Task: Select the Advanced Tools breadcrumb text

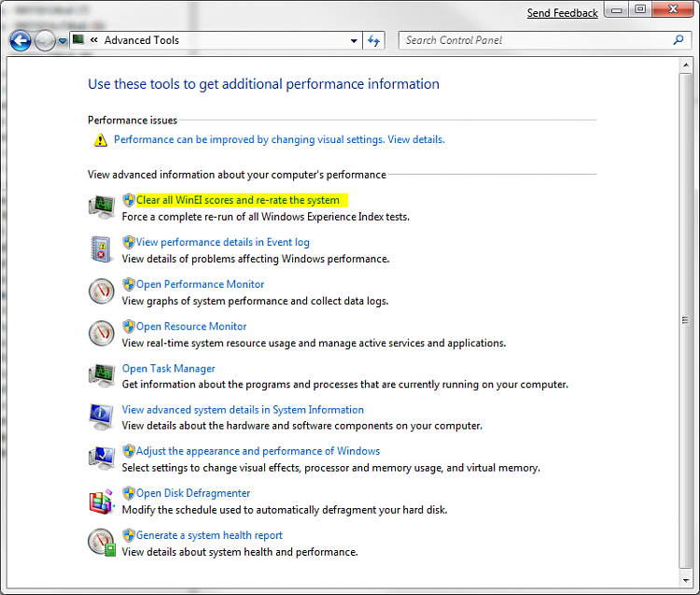Action: (142, 40)
